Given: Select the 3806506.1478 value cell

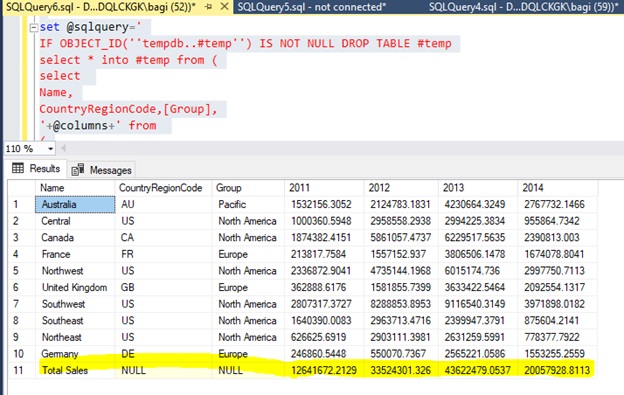Looking at the screenshot, I should point(478,254).
